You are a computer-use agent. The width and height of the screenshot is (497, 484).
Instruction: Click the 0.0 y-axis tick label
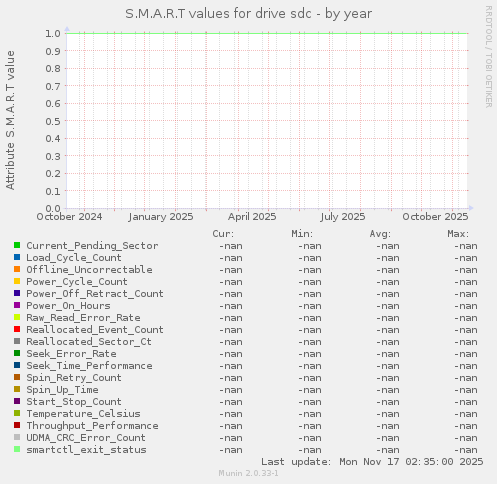(53, 209)
